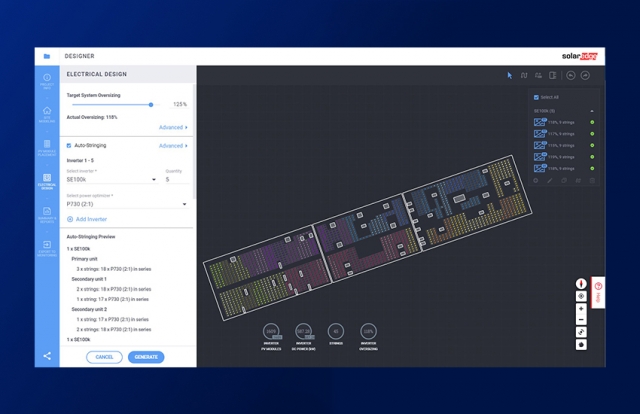This screenshot has height=414, width=640.
Task: Zoom out with the minus button
Action: [581, 320]
